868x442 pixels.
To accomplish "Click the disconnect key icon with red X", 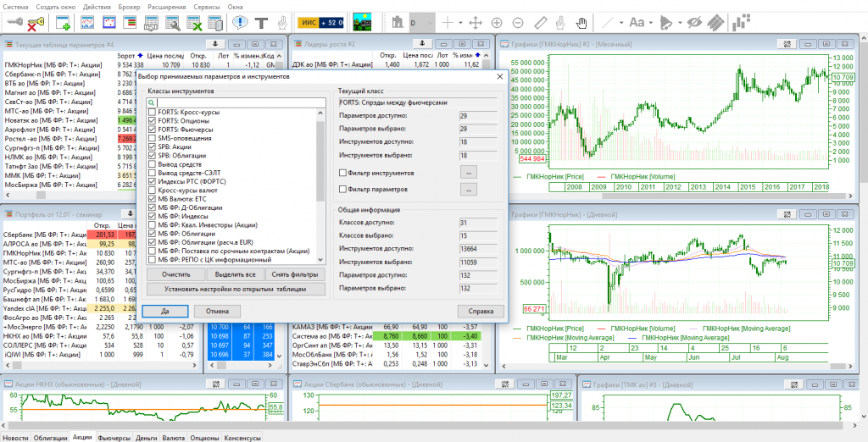I will point(36,22).
